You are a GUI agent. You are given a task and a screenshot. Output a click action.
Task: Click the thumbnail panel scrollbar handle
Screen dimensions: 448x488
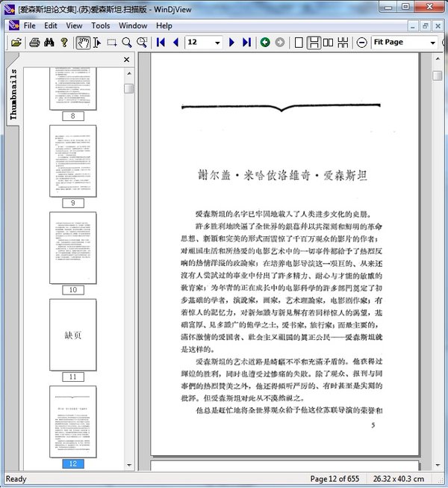pyautogui.click(x=129, y=89)
